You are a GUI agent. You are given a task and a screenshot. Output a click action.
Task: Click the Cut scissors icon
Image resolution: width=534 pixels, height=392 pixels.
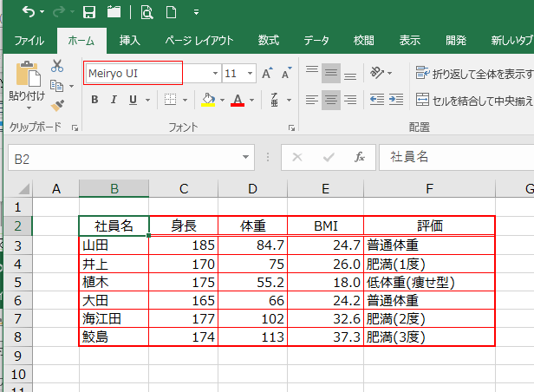pyautogui.click(x=57, y=66)
